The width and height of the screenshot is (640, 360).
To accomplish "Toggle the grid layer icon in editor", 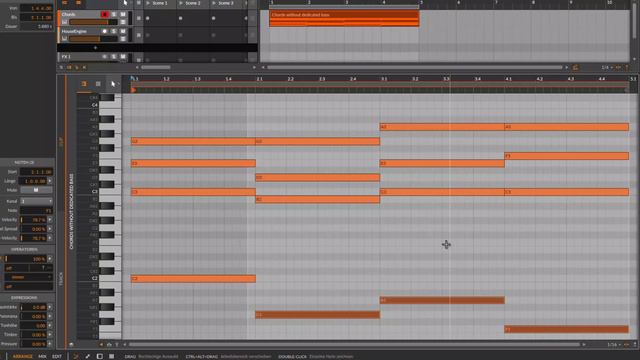I will 98,84.
